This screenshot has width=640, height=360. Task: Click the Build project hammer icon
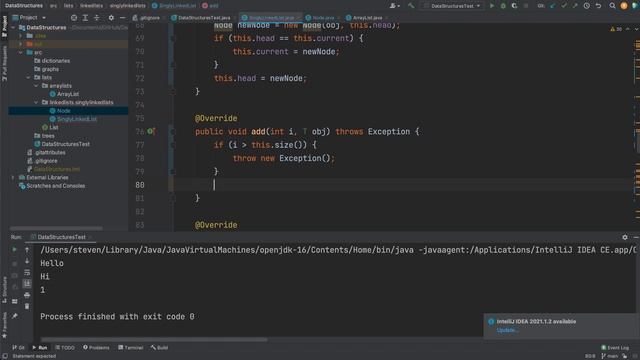point(411,6)
